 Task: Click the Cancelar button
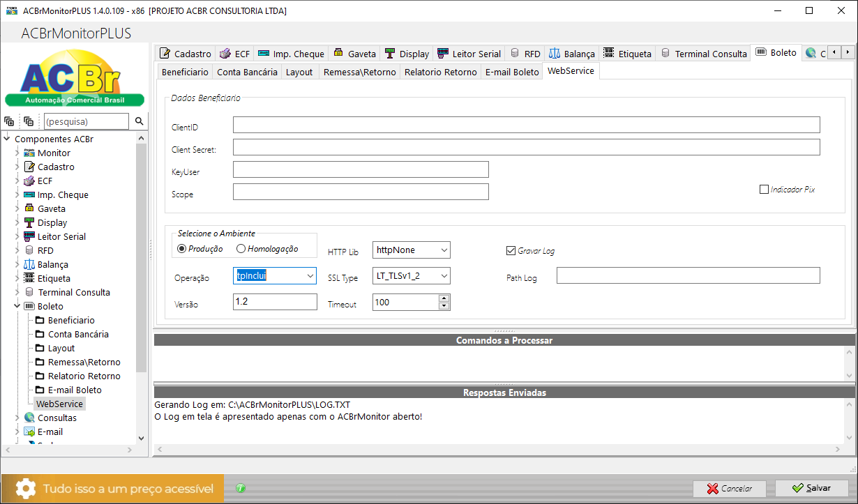point(730,488)
